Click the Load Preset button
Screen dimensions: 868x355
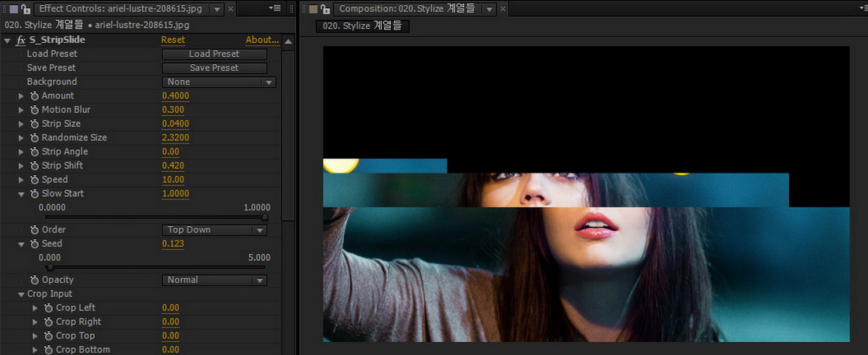tap(214, 54)
